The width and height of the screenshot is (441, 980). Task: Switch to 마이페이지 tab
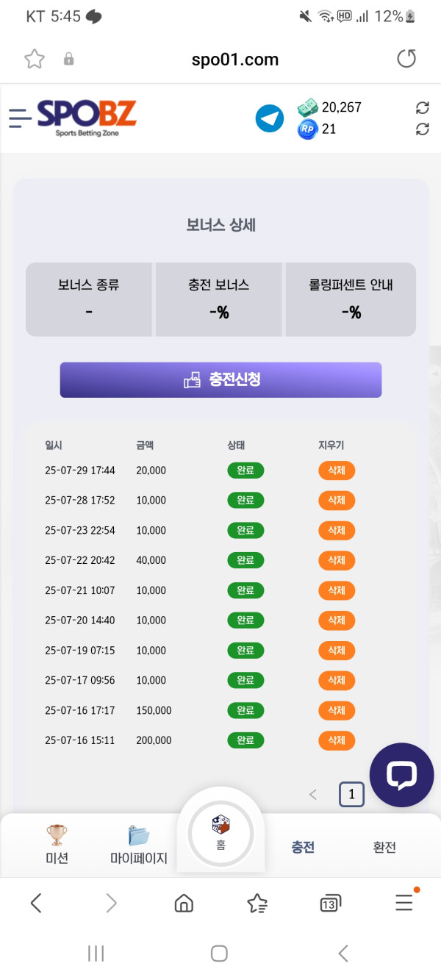tap(139, 844)
